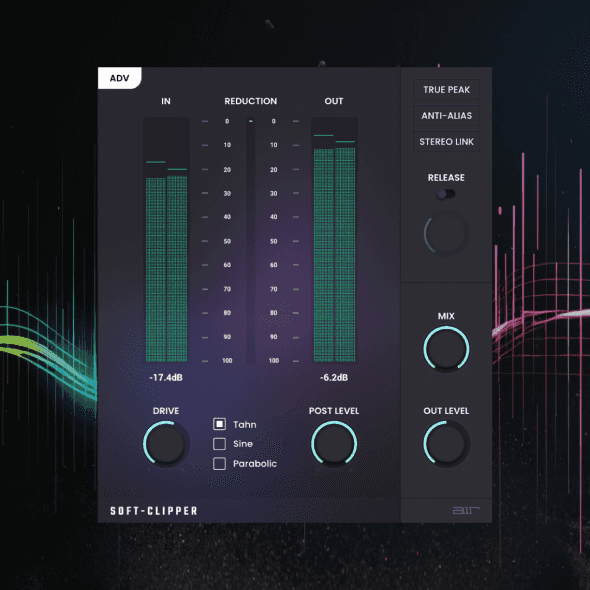Click the RELEASE knob
Screen dimensions: 590x590
coord(446,234)
